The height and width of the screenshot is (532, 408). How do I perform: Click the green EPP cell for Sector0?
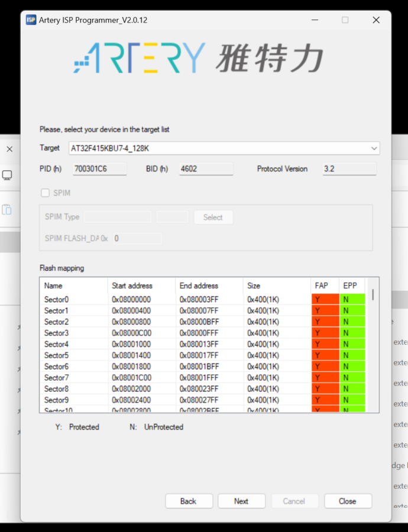pyautogui.click(x=352, y=300)
